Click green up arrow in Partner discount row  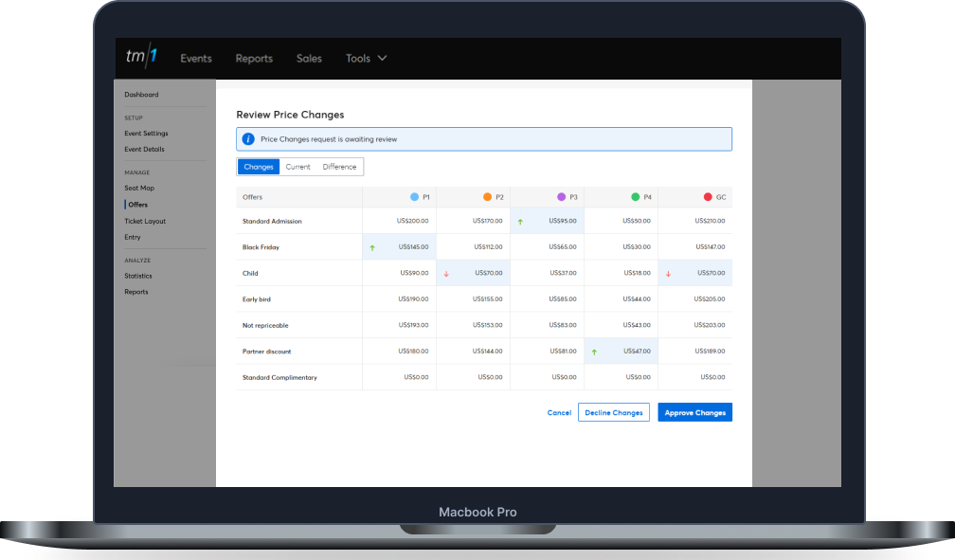point(594,352)
